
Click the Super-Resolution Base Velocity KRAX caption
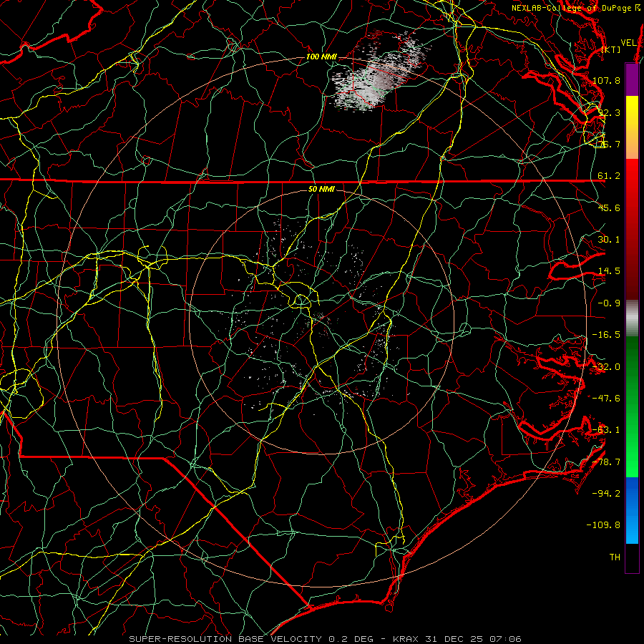click(x=325, y=639)
